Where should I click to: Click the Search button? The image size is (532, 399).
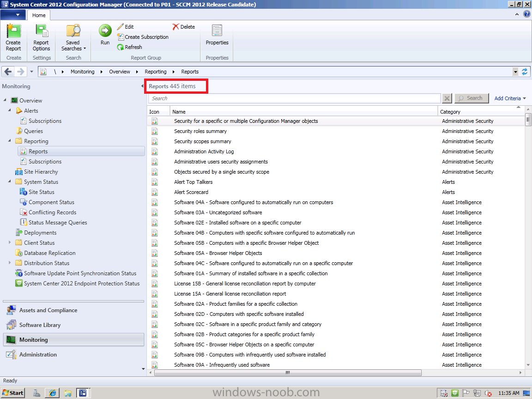click(x=471, y=98)
